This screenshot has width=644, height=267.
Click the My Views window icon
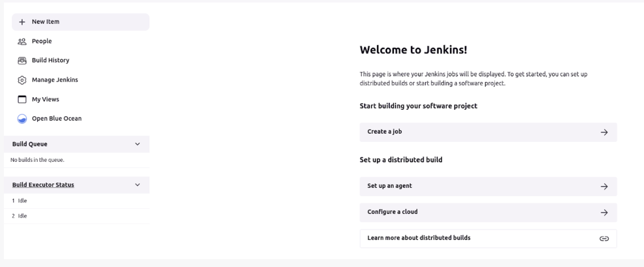pyautogui.click(x=22, y=99)
